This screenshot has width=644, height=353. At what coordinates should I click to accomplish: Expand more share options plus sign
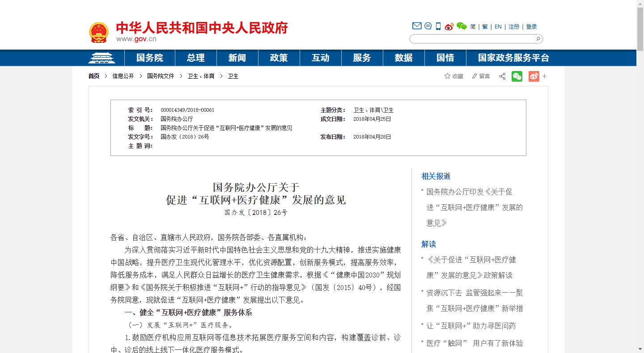click(x=545, y=76)
